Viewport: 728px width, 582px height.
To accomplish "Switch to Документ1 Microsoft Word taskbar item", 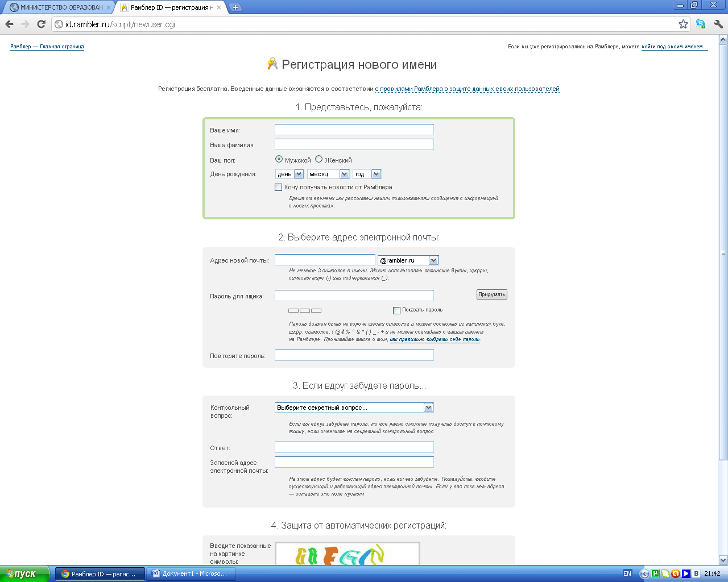I will [x=190, y=573].
